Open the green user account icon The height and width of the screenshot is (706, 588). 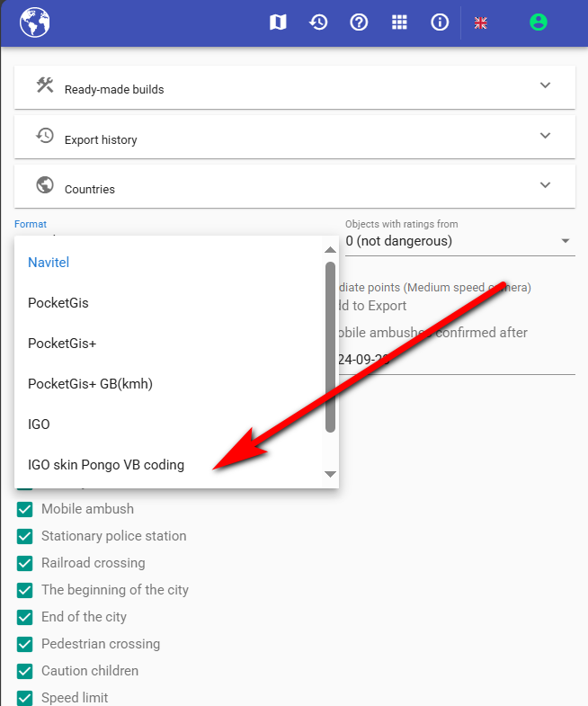538,22
